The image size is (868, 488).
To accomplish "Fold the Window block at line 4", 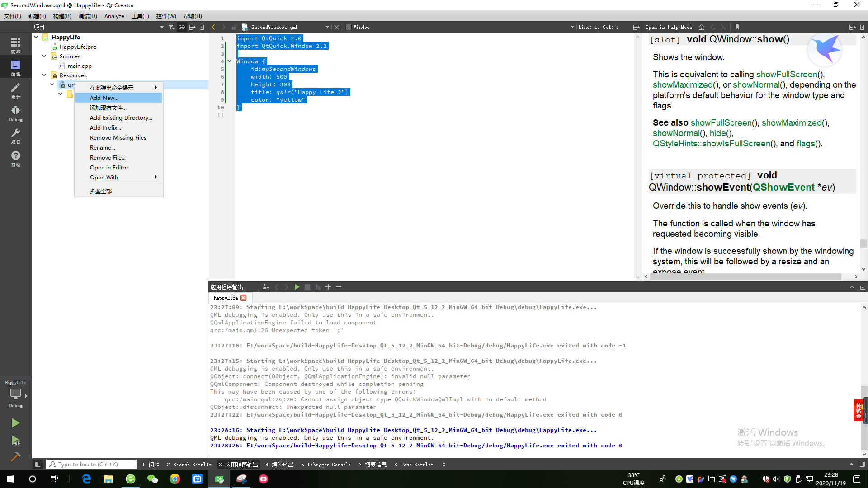I will tap(230, 61).
